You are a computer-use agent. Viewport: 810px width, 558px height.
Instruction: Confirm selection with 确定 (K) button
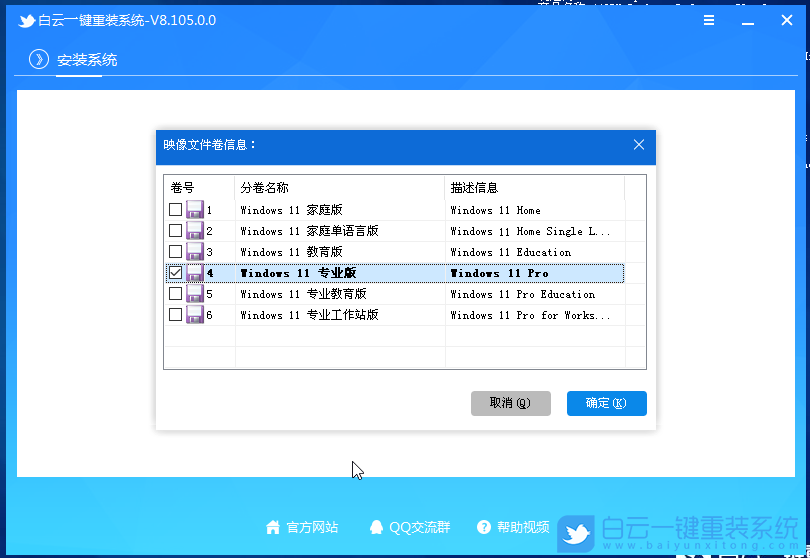point(606,403)
